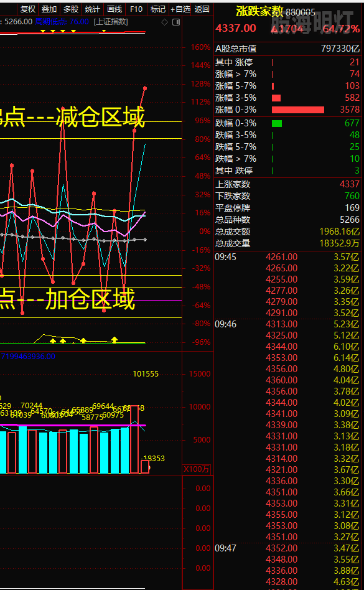Go back using the 返回 button
Image resolution: width=364 pixels, height=590 pixels.
pyautogui.click(x=202, y=9)
